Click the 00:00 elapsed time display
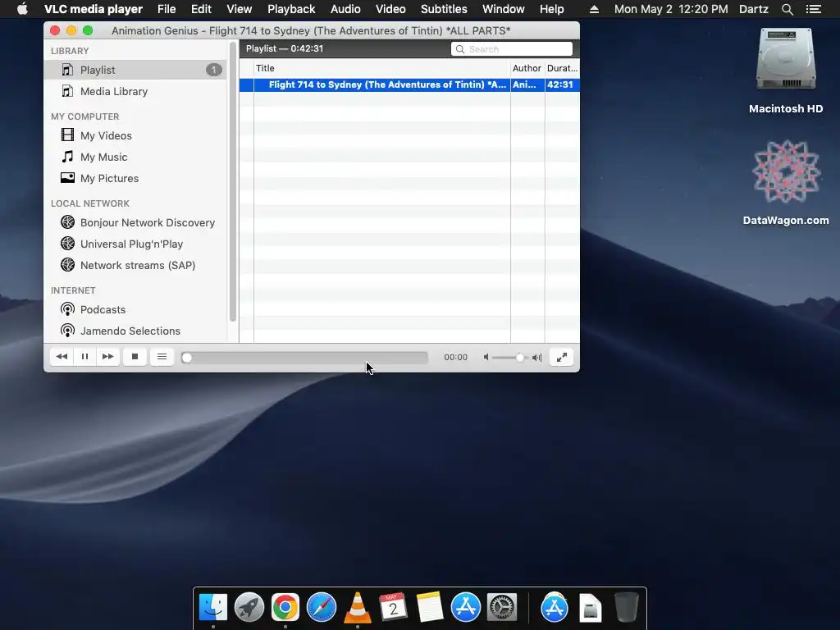840x630 pixels. pos(456,358)
